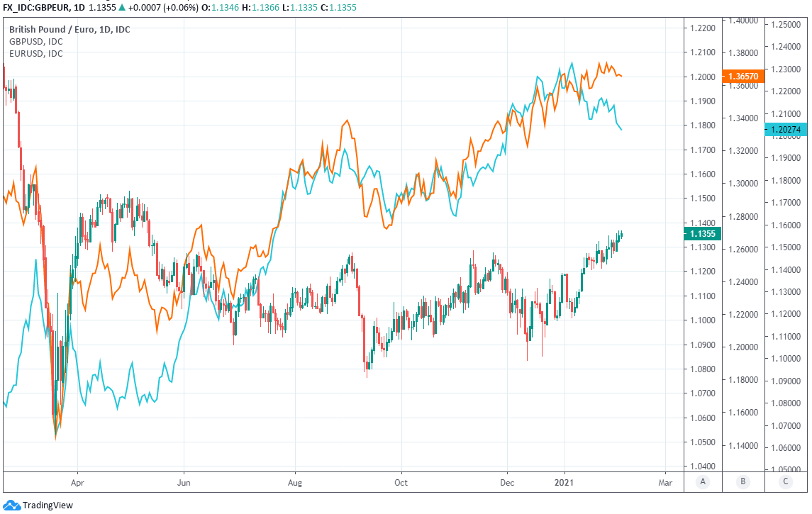Select the GBPUSD, IDC legend entry
812x514 pixels.
coord(35,42)
